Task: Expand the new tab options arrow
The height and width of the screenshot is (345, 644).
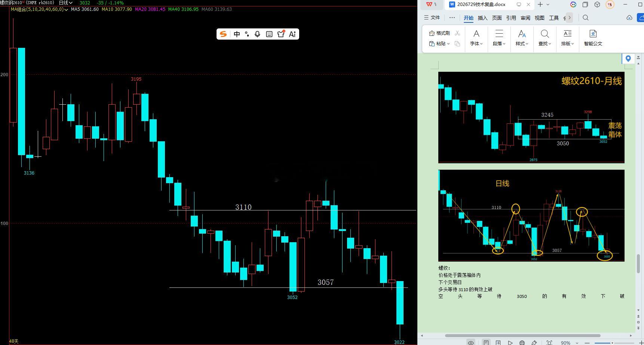Action: point(548,4)
